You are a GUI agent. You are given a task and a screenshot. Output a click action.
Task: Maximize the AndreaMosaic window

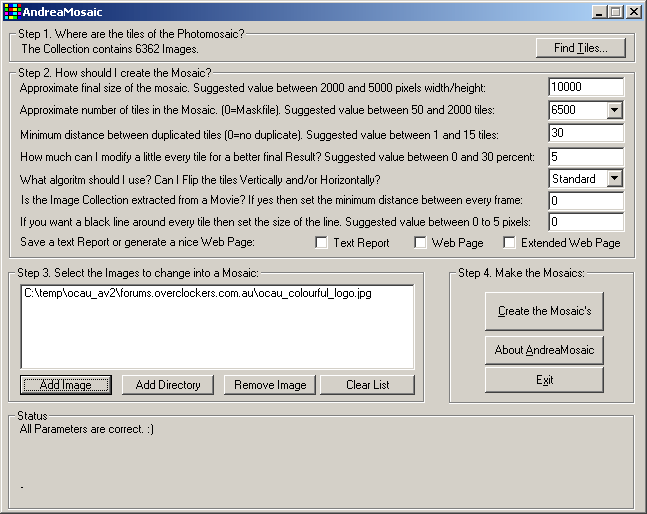pos(615,12)
